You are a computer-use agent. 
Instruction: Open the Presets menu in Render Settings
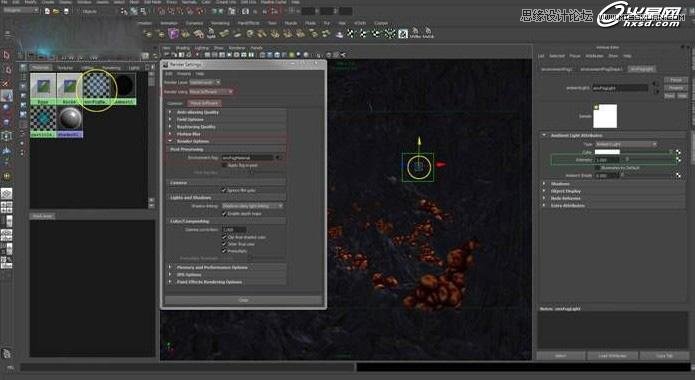(184, 74)
